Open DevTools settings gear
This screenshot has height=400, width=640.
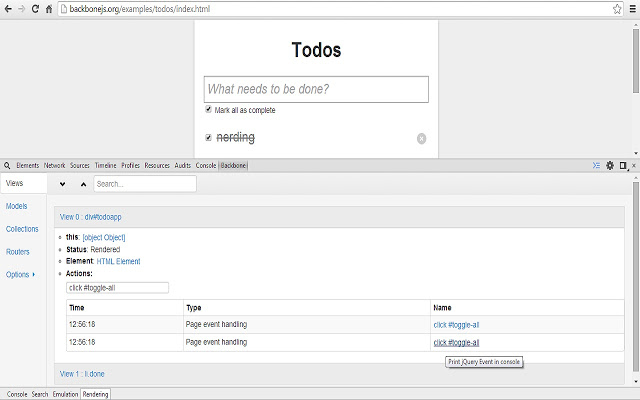[x=610, y=165]
